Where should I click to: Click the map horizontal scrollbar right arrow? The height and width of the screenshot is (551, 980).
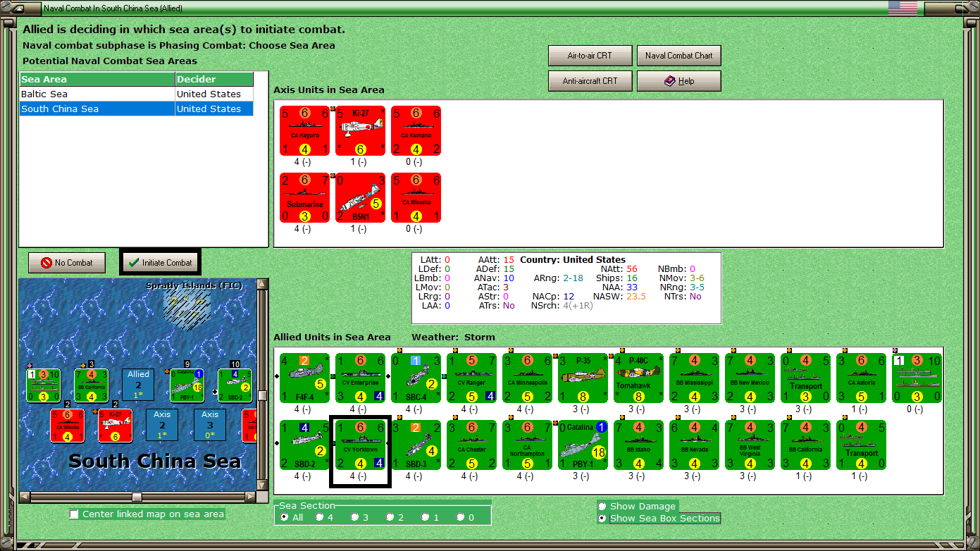click(x=251, y=497)
